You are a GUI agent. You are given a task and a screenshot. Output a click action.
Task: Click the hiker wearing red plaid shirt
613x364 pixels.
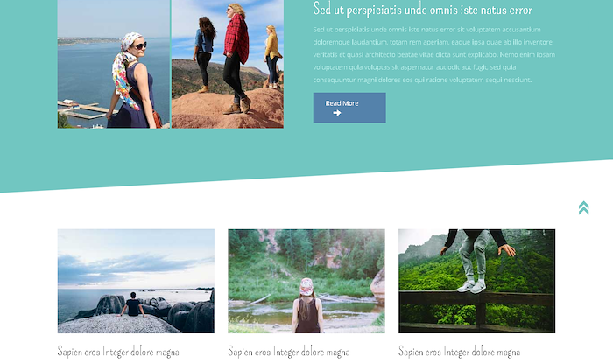236,59
